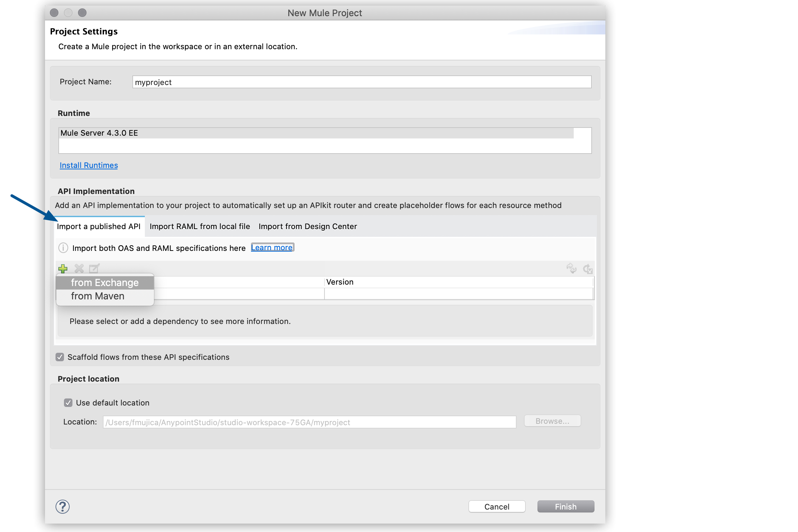This screenshot has height=532, width=798.
Task: Select the 'Import a published API' tab
Action: 99,227
